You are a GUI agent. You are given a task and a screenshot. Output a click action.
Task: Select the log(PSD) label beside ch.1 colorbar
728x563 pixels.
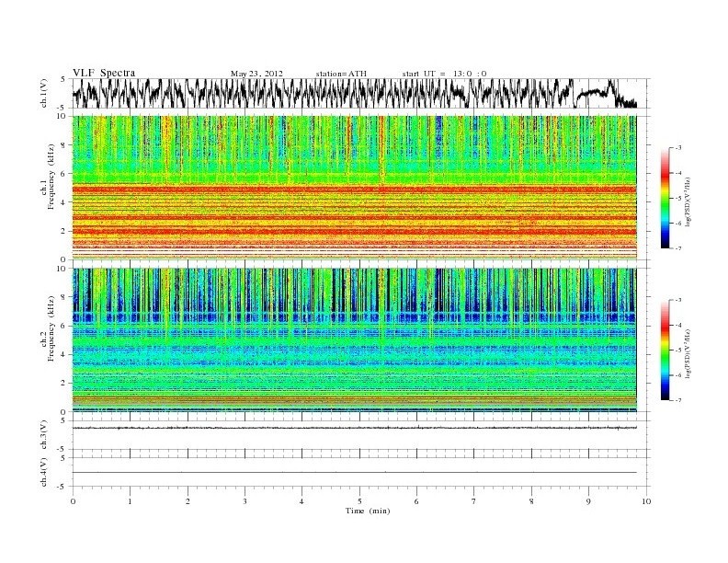688,201
